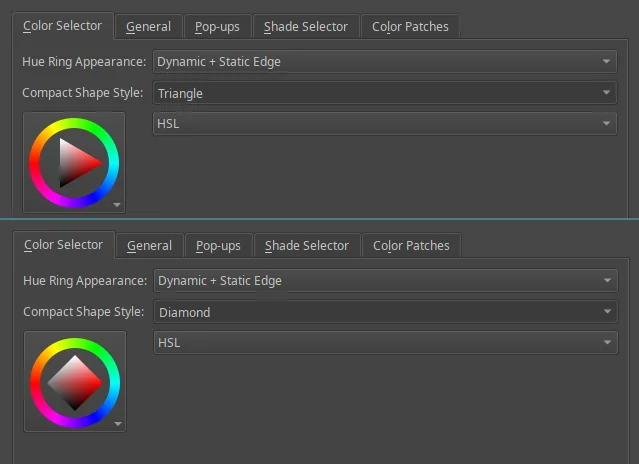This screenshot has width=639, height=464.
Task: Open upper Hue Ring Appearance dropdown
Action: (385, 62)
